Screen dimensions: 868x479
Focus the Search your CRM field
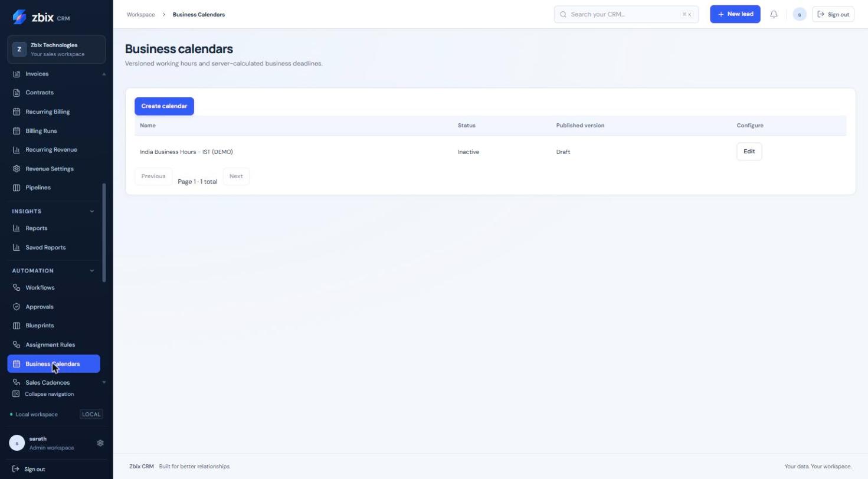click(626, 14)
